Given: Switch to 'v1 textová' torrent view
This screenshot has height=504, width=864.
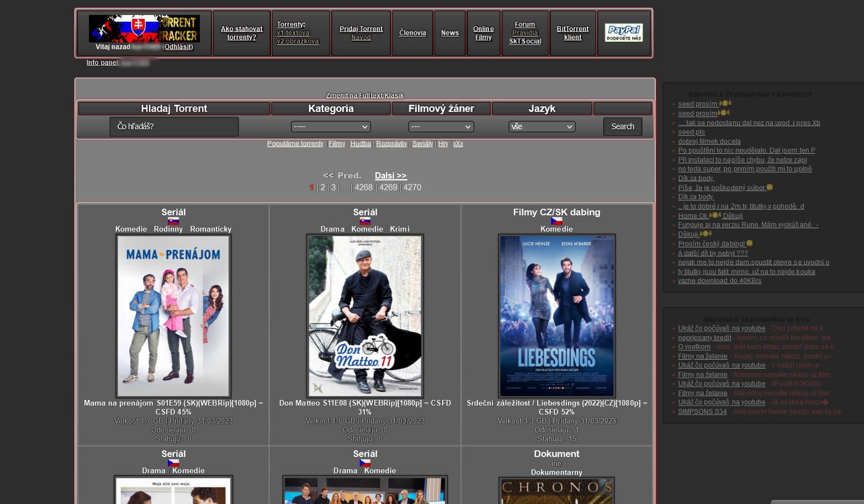Looking at the screenshot, I should pos(293,33).
